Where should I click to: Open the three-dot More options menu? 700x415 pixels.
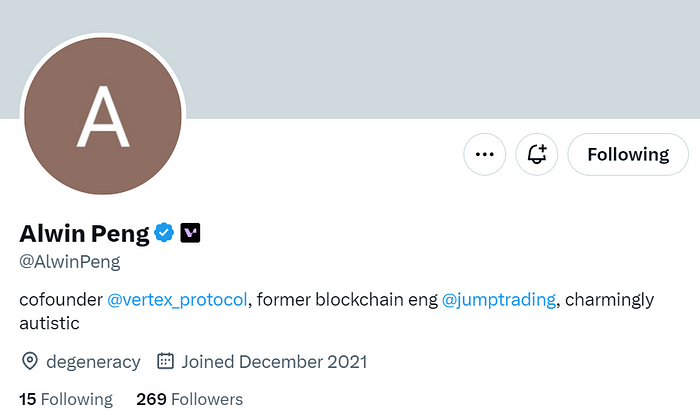tap(485, 154)
